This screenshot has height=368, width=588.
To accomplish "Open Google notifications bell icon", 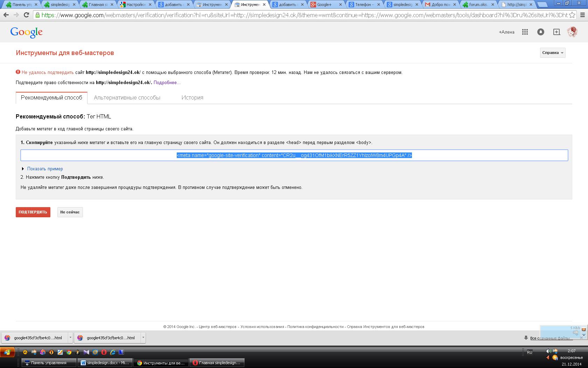I will coord(541,32).
